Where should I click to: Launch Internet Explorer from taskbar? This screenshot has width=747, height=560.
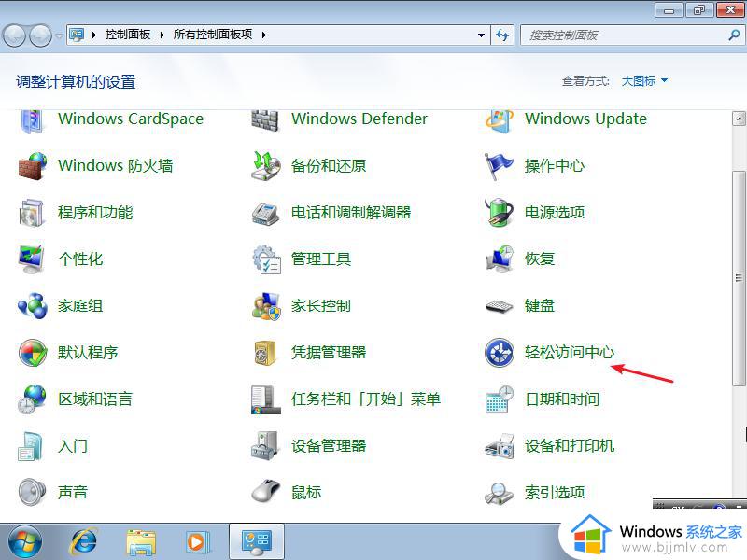pyautogui.click(x=84, y=542)
